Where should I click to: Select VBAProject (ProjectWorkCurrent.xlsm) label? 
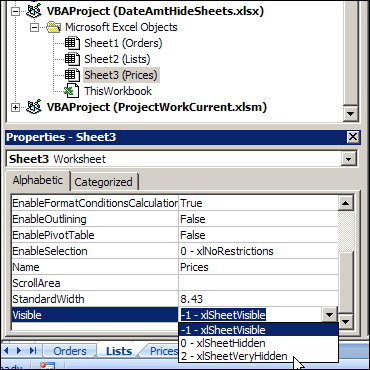[157, 107]
